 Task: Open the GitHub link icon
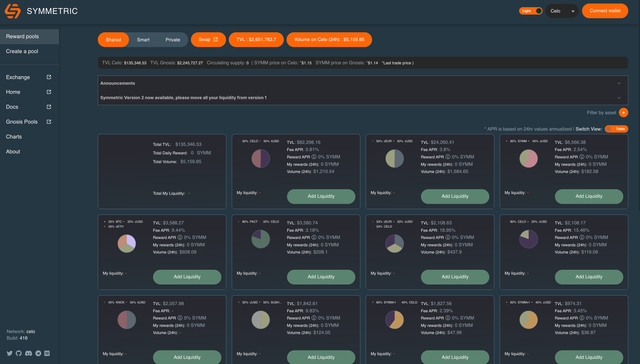pos(19,353)
